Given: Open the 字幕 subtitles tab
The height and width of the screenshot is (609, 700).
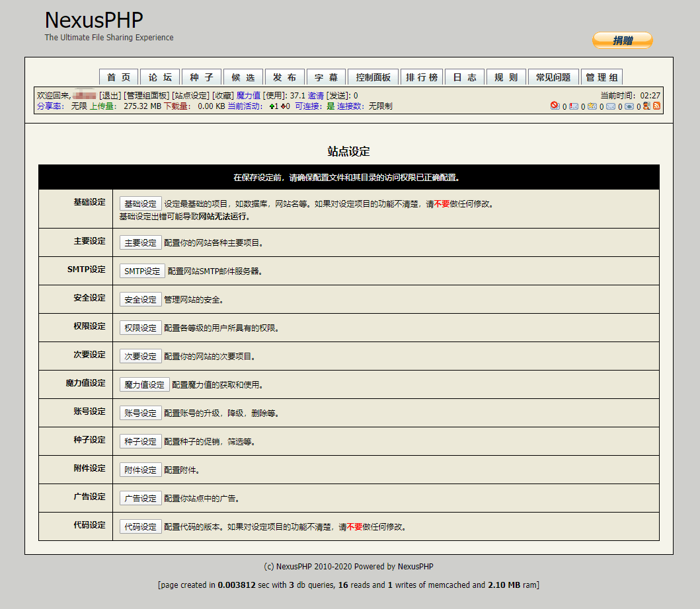Looking at the screenshot, I should click(x=327, y=77).
